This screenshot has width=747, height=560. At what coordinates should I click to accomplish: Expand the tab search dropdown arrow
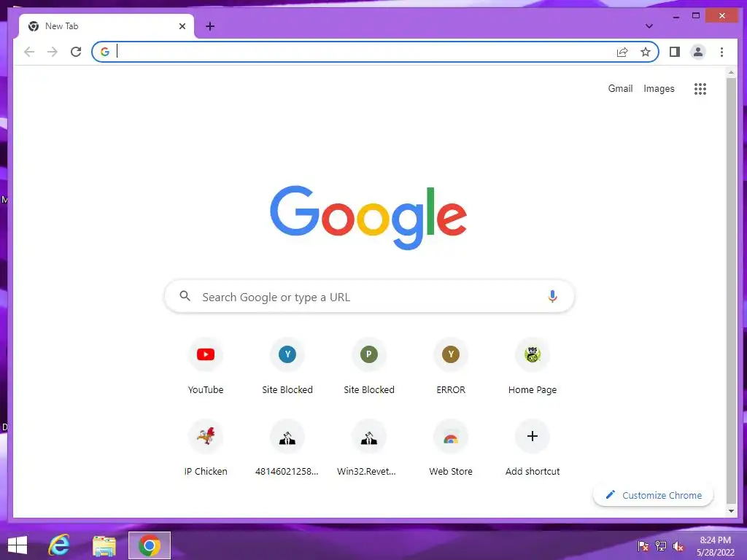coord(649,26)
